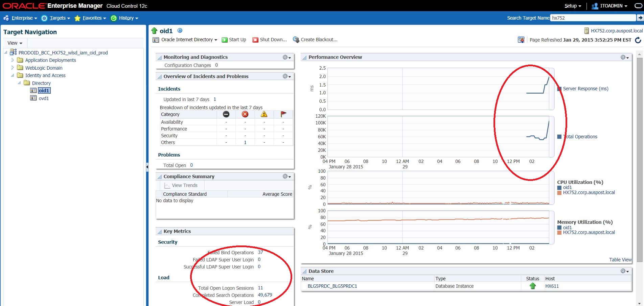
Task: Open the Enterprise menu
Action: point(20,18)
